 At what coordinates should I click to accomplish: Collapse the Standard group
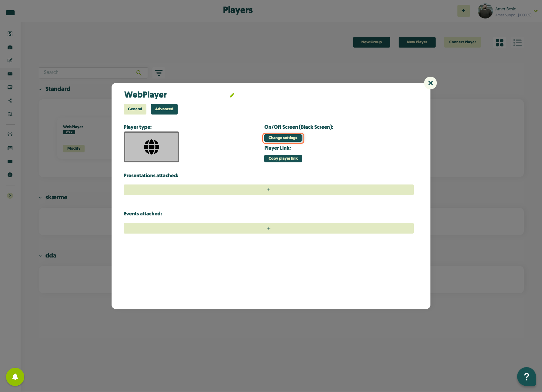pos(40,89)
